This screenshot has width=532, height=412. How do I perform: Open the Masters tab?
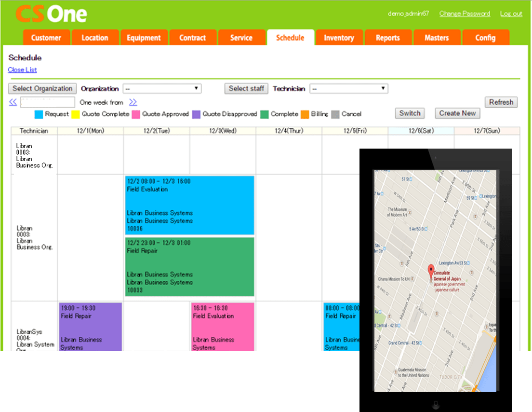[437, 37]
